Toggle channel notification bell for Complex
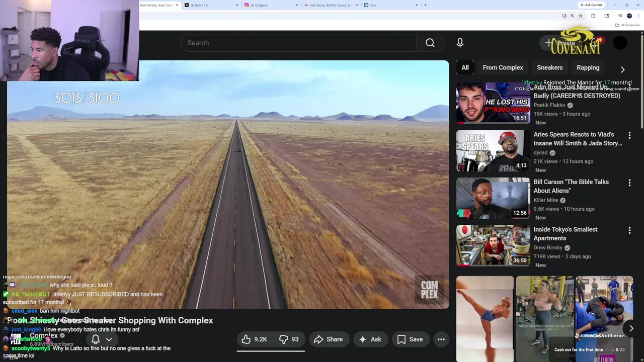The image size is (644, 362). (96, 339)
